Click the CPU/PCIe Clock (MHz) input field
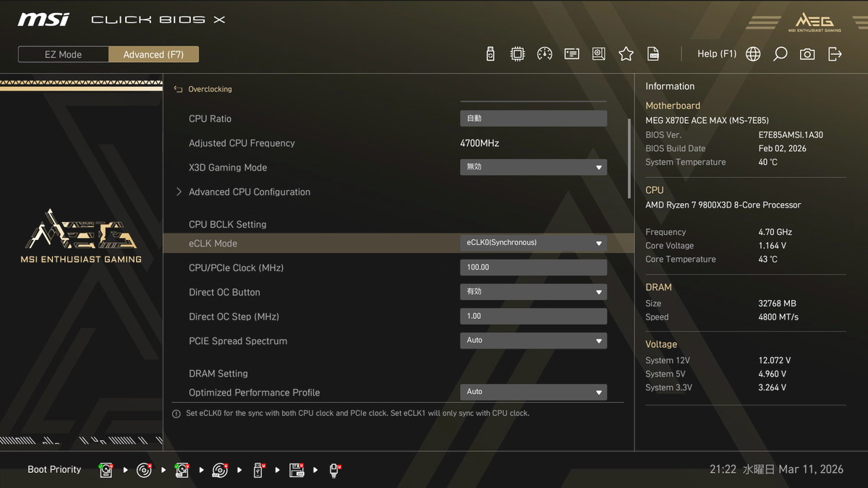The height and width of the screenshot is (488, 868). click(533, 267)
